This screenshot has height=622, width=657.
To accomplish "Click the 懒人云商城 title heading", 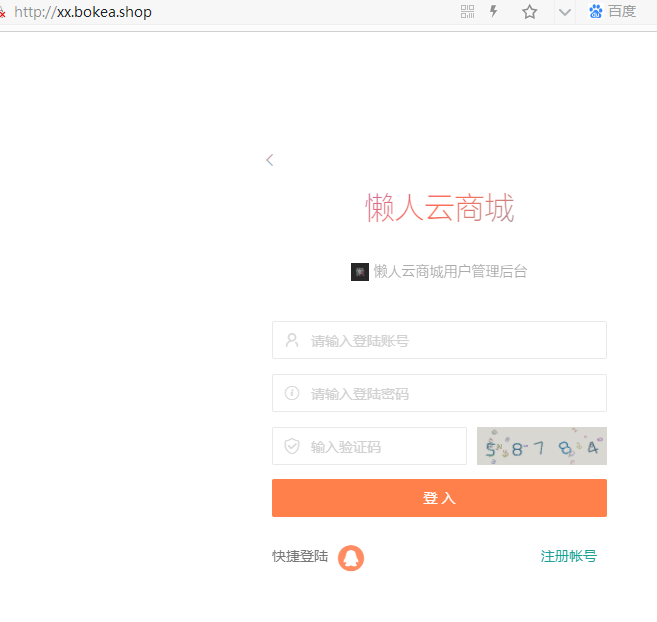I will (x=439, y=209).
